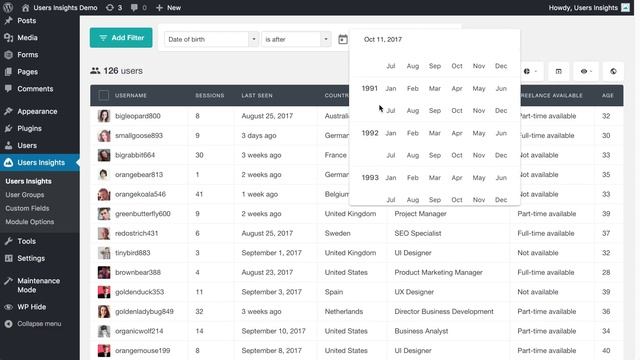Image resolution: width=640 pixels, height=360 pixels.
Task: Click the New content link
Action: click(168, 7)
